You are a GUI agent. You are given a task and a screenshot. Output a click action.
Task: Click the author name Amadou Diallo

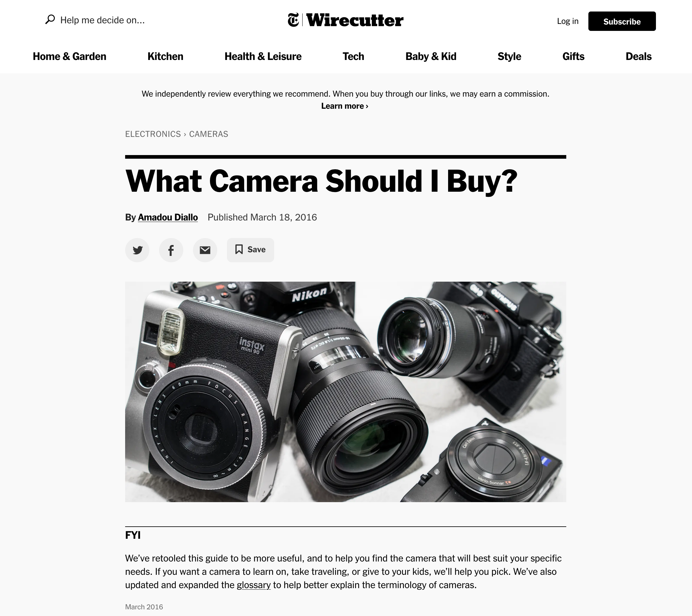(x=167, y=217)
